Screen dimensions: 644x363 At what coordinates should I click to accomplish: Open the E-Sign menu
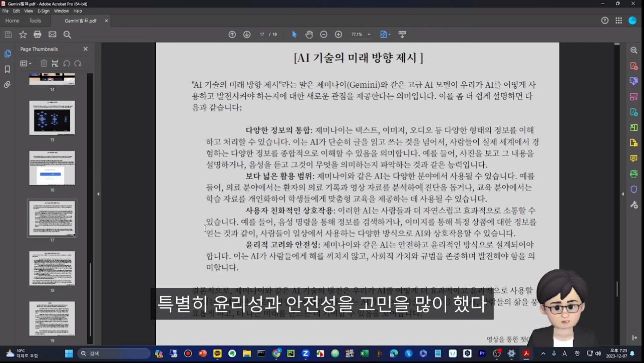click(44, 11)
